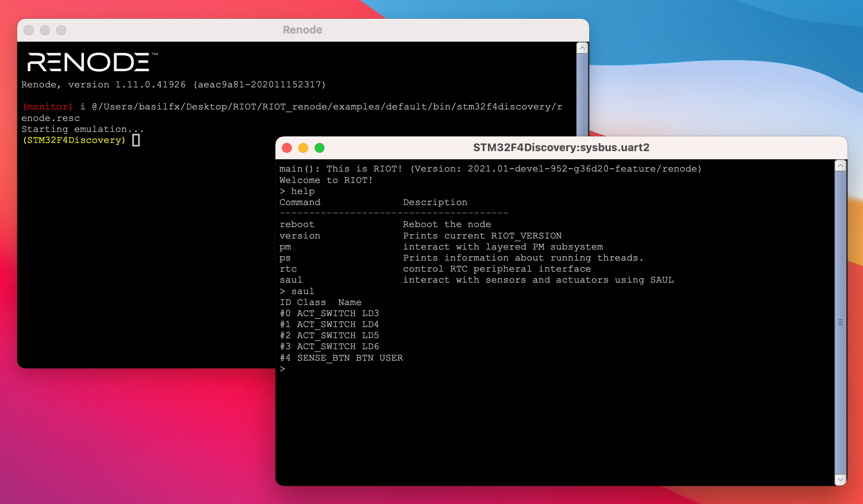This screenshot has height=504, width=863.
Task: Click the '#0 ACT_SWITCH LD3' row
Action: point(329,313)
